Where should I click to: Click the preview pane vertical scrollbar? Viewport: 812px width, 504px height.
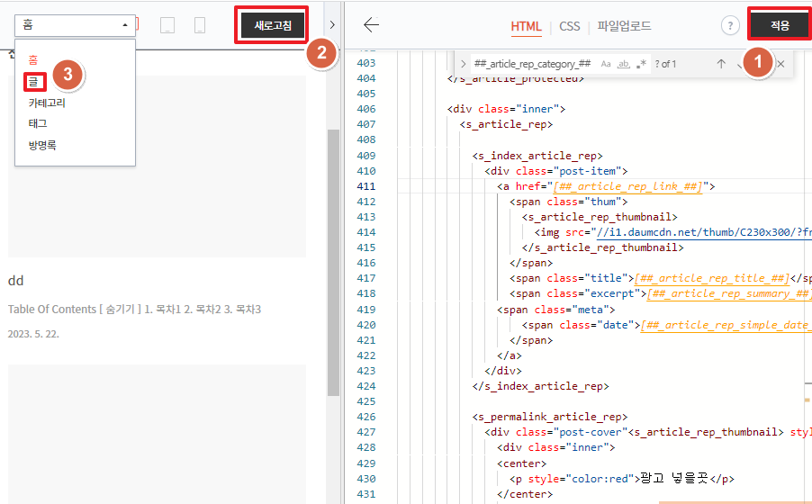(333, 262)
